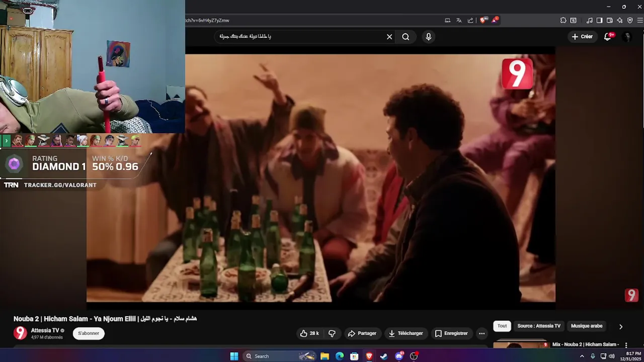
Task: Click the Diamond 1 rank badge icon
Action: pos(14,163)
